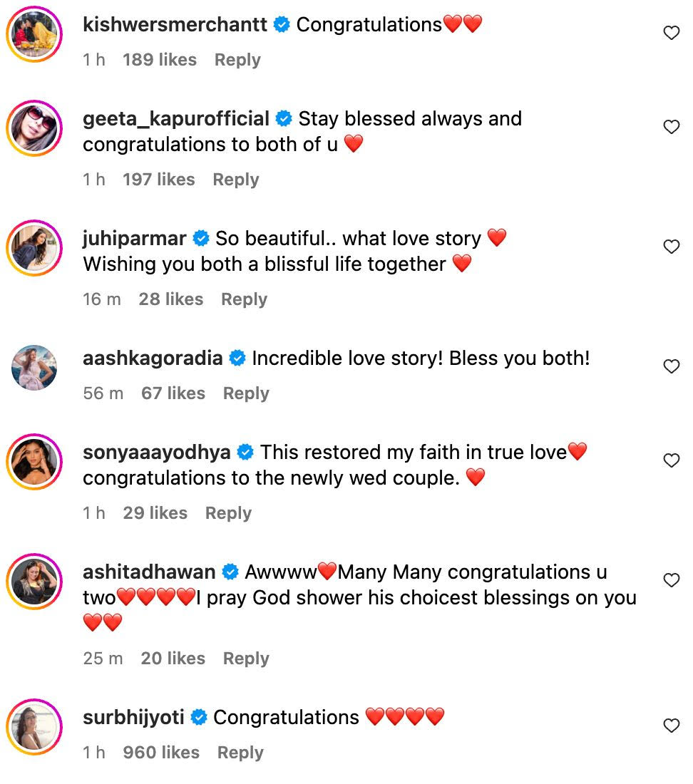The image size is (693, 784).
Task: Open the sonyaaayodhya username link
Action: [157, 452]
